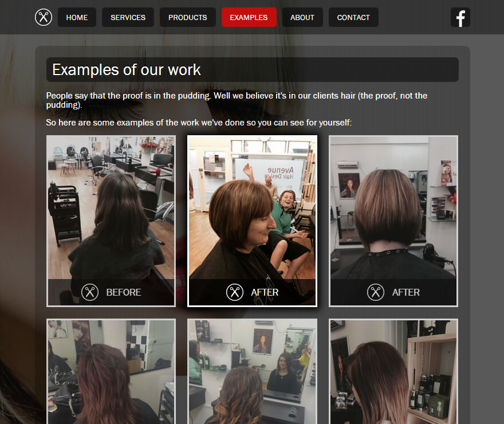Go to the Contact page
Screen dimensions: 504x424
tap(353, 18)
